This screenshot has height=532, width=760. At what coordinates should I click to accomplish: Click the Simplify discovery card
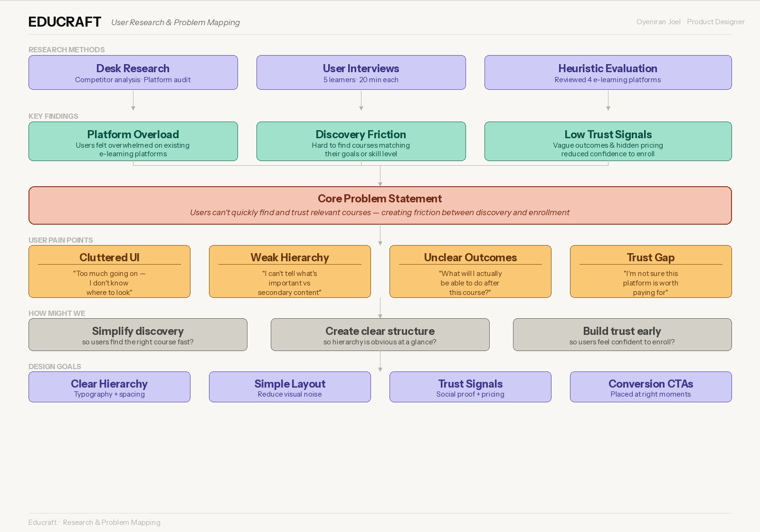pyautogui.click(x=138, y=334)
